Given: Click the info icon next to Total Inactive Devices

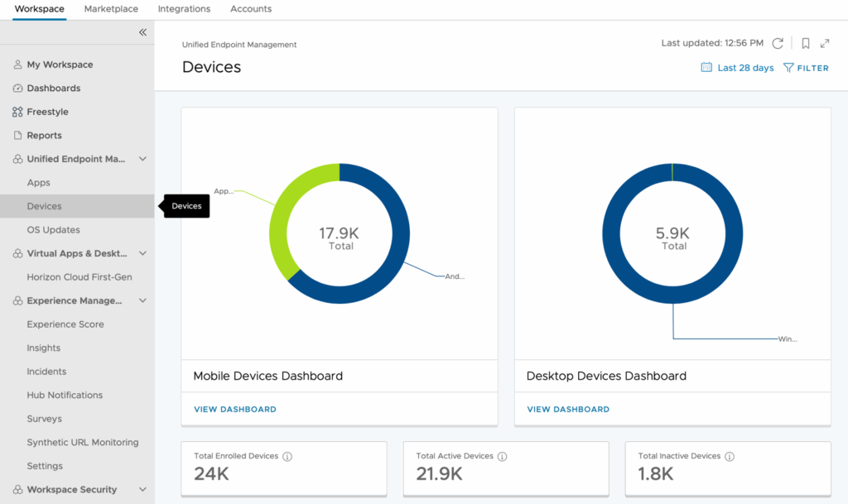Looking at the screenshot, I should coord(730,456).
